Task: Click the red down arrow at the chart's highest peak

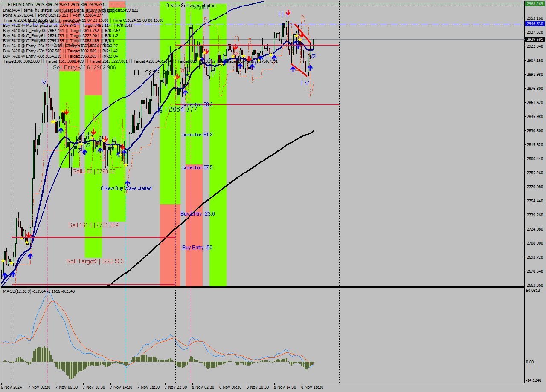Action: [288, 13]
